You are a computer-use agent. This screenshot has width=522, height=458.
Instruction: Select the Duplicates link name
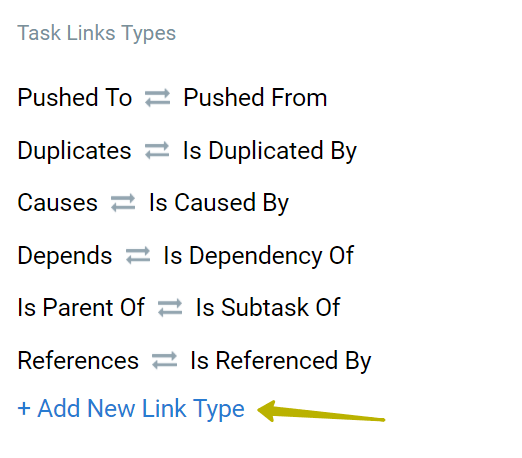[74, 151]
